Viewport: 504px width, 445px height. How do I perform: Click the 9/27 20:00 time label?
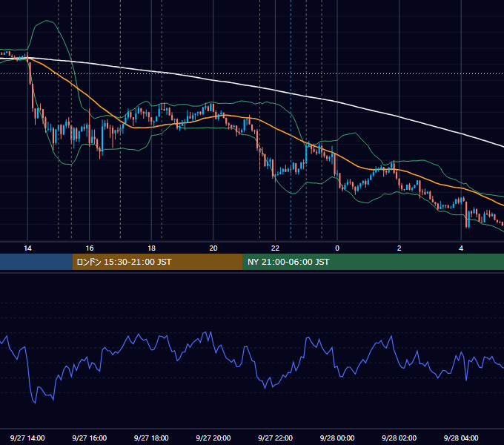(213, 438)
